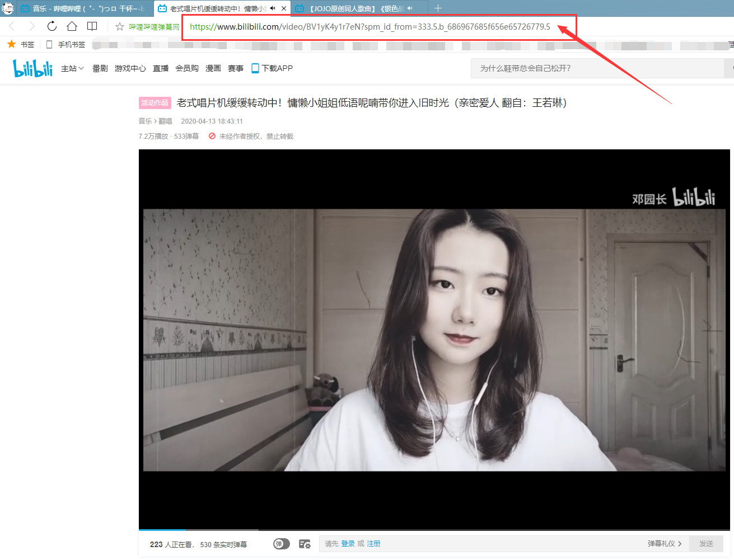This screenshot has height=560, width=734.
Task: Click the video player to pause
Action: click(x=434, y=340)
